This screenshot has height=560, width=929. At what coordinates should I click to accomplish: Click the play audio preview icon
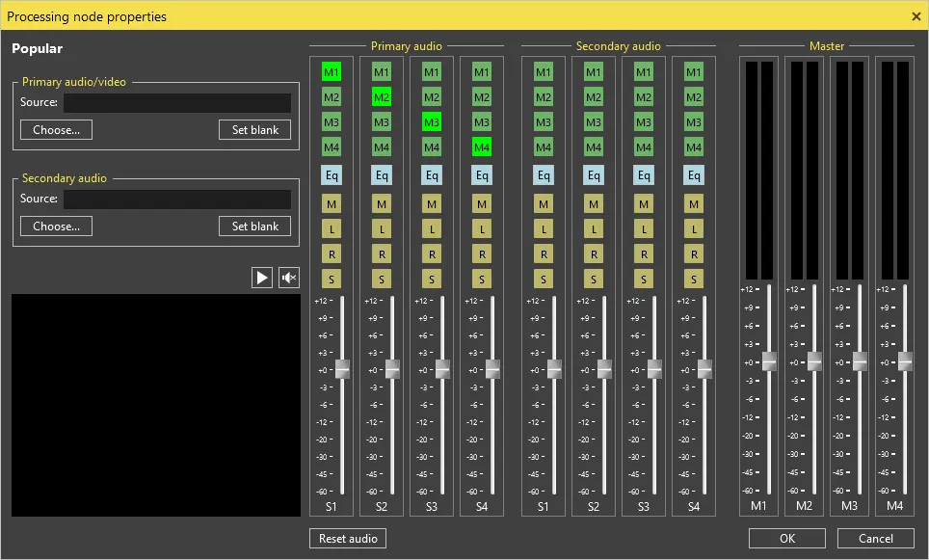[261, 278]
